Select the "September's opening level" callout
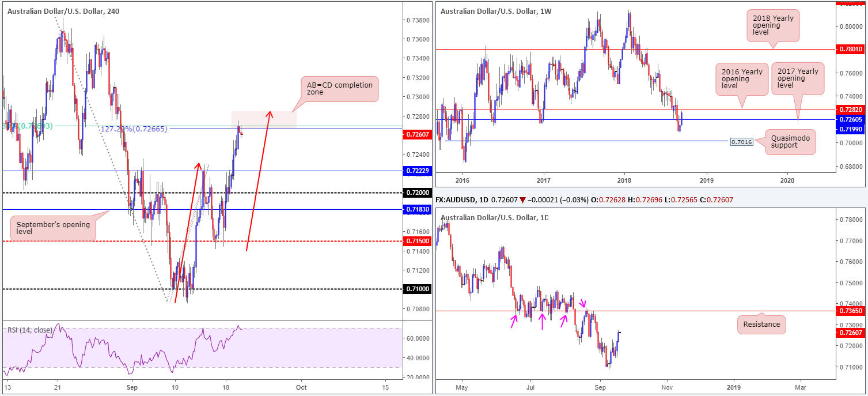Screen dimensions: 868x396 coord(54,228)
